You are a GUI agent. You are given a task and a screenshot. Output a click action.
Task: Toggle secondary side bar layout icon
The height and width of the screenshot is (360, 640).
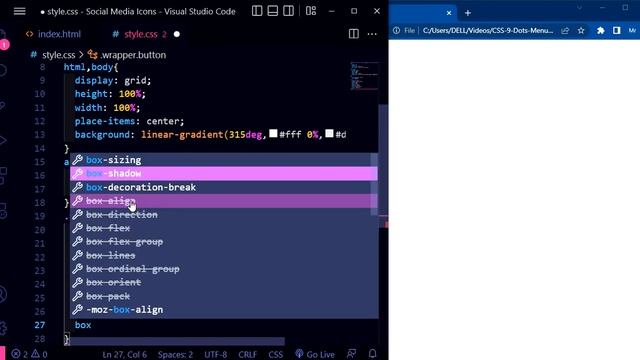click(x=288, y=11)
